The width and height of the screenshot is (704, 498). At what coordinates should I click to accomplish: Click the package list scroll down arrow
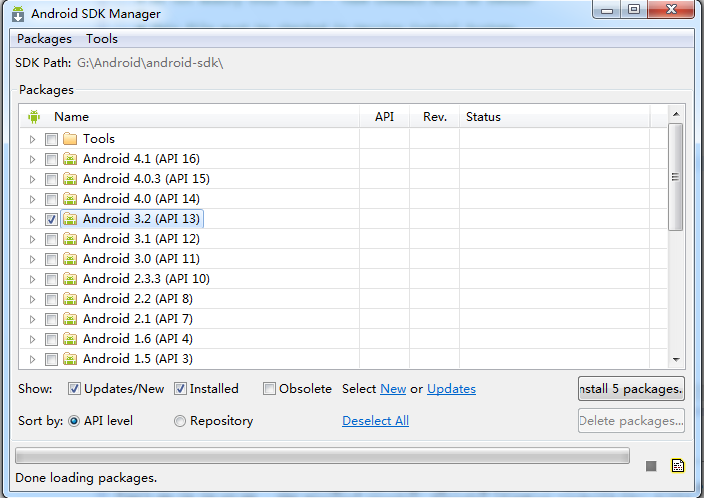(x=676, y=359)
